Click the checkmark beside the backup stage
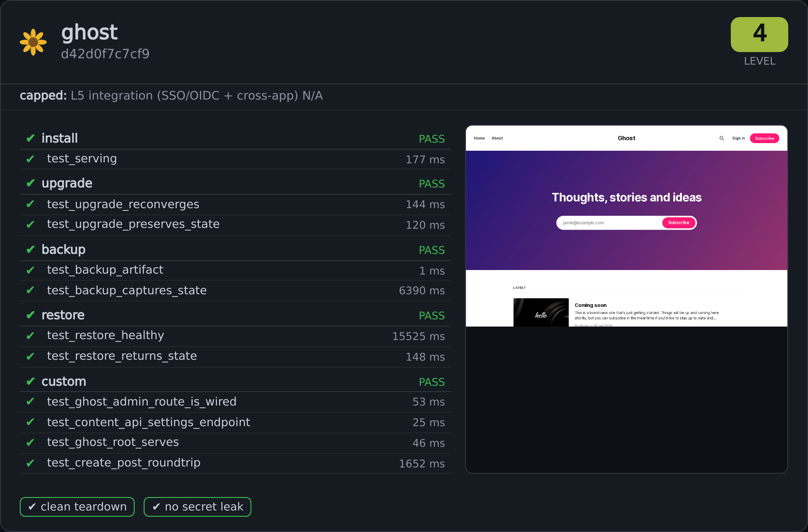Screen dimensions: 808x532 point(31,249)
